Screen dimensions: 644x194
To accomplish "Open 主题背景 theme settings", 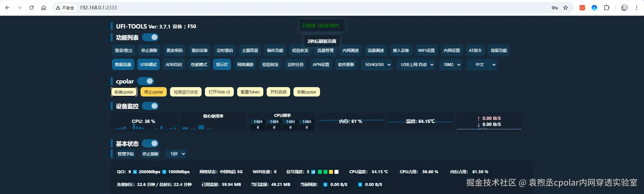I will pos(250,50).
